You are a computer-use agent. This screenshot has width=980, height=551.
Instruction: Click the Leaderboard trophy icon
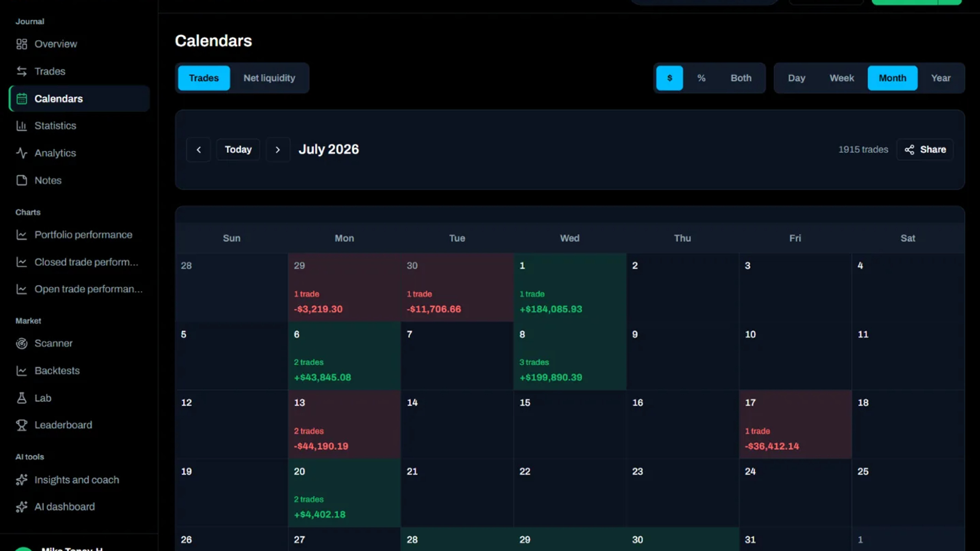coord(21,425)
